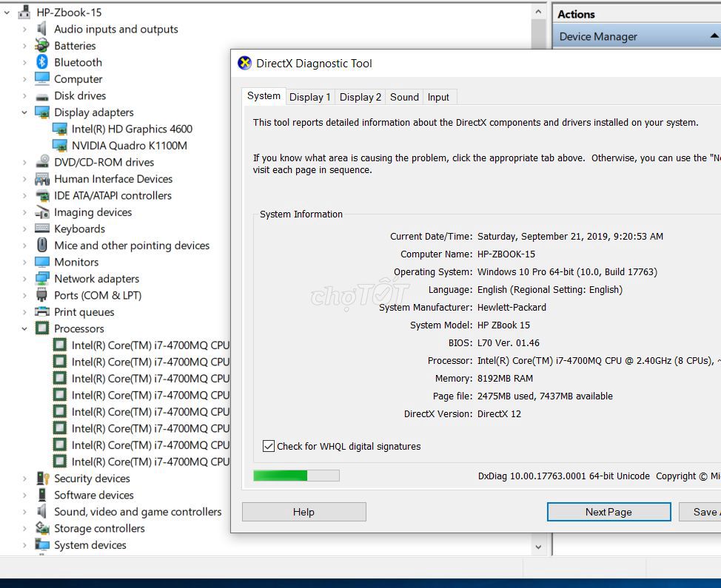Image resolution: width=721 pixels, height=588 pixels.
Task: Select the HP-Zbook-15 root label
Action: point(69,13)
